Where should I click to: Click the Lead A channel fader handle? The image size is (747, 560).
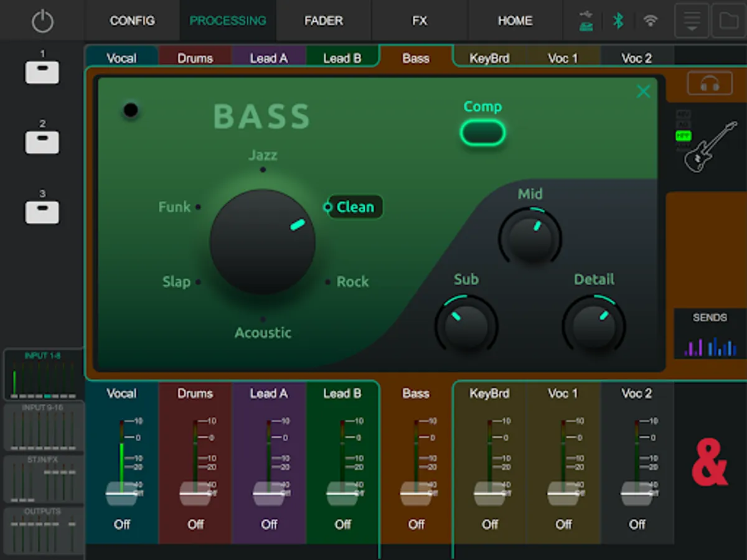point(268,493)
